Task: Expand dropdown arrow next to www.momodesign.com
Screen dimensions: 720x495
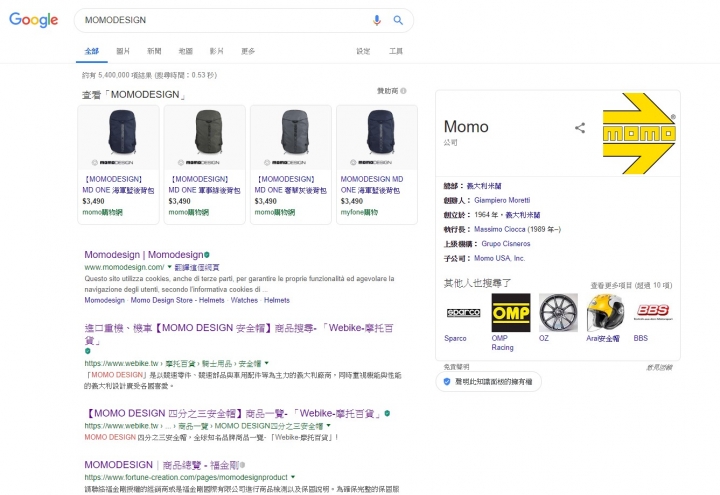Action: [x=169, y=267]
